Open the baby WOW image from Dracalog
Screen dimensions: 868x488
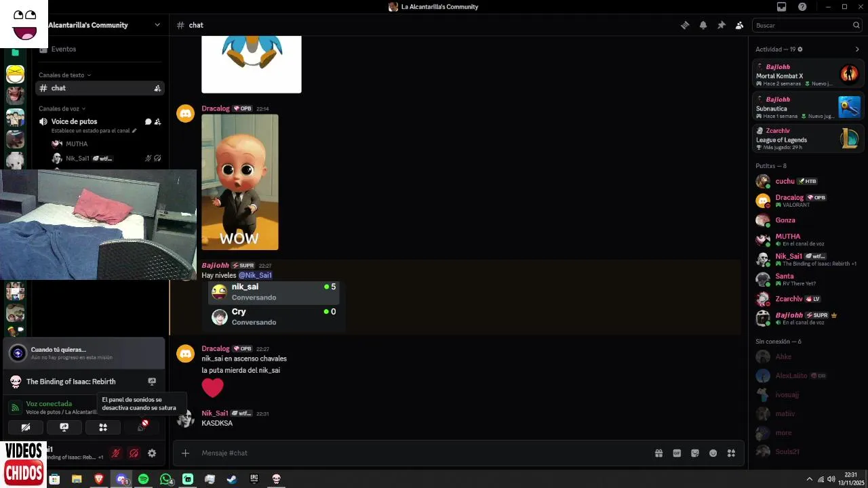pos(240,182)
